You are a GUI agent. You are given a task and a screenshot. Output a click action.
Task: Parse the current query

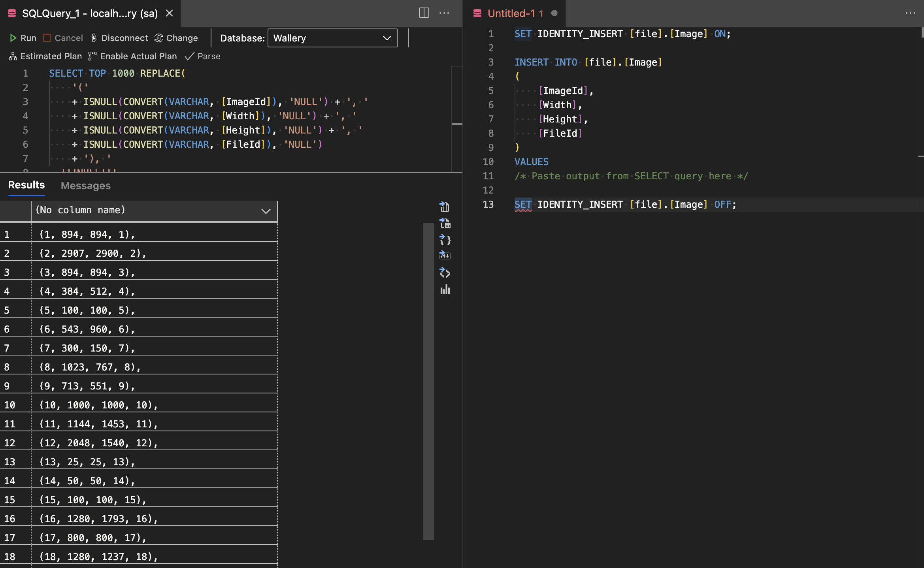[203, 56]
